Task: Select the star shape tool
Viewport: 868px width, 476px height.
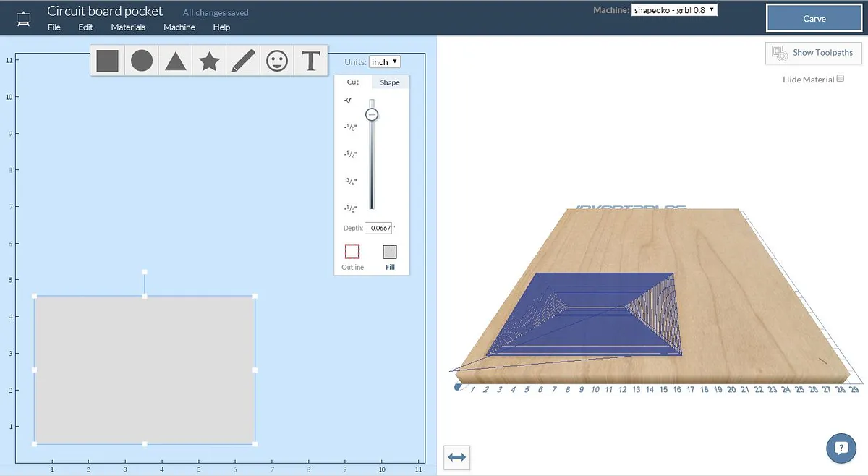Action: coord(209,61)
